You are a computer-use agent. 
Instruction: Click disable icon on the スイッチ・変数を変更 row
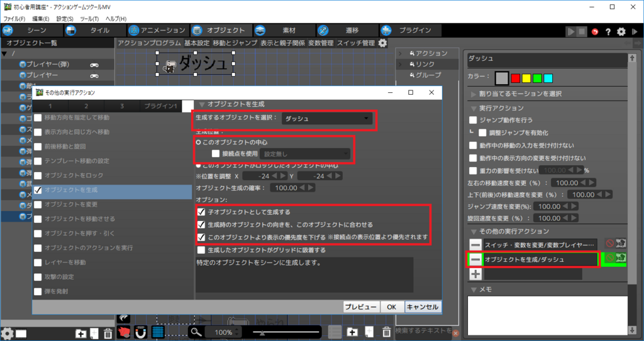click(x=610, y=244)
